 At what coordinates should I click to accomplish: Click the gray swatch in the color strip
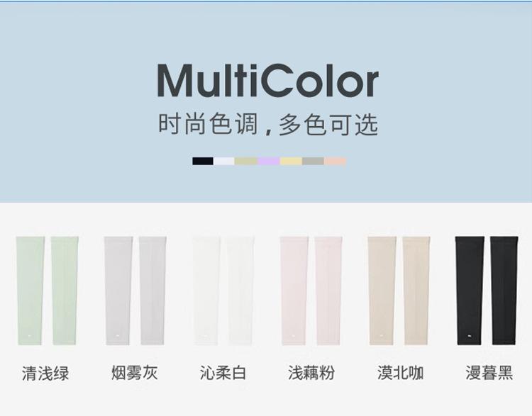(313, 161)
